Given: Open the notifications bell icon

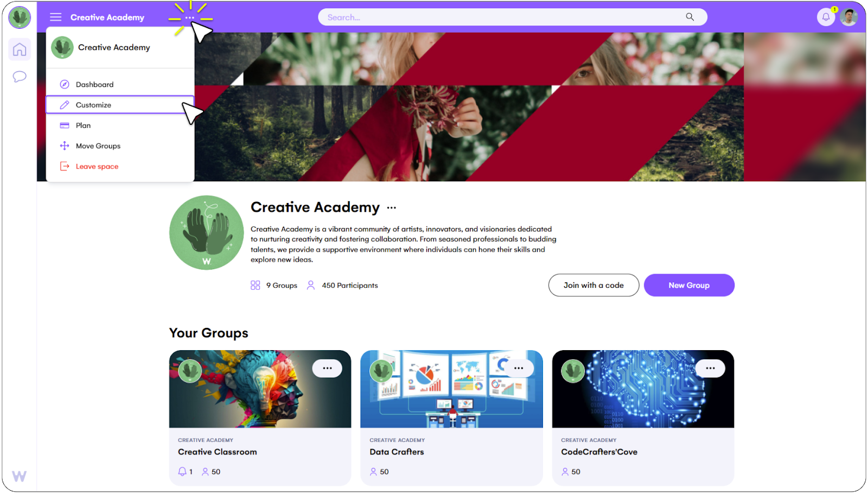Looking at the screenshot, I should pyautogui.click(x=826, y=17).
